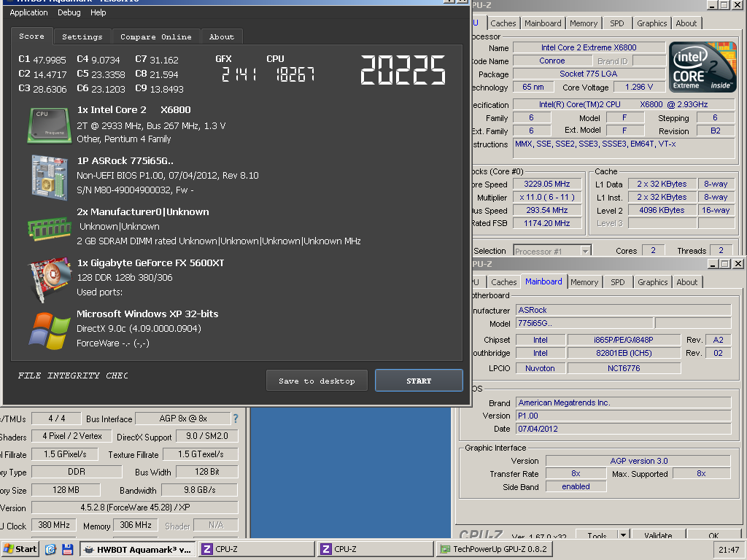Open SPD tab in upper CPU-Z window
The width and height of the screenshot is (747, 560).
616,23
